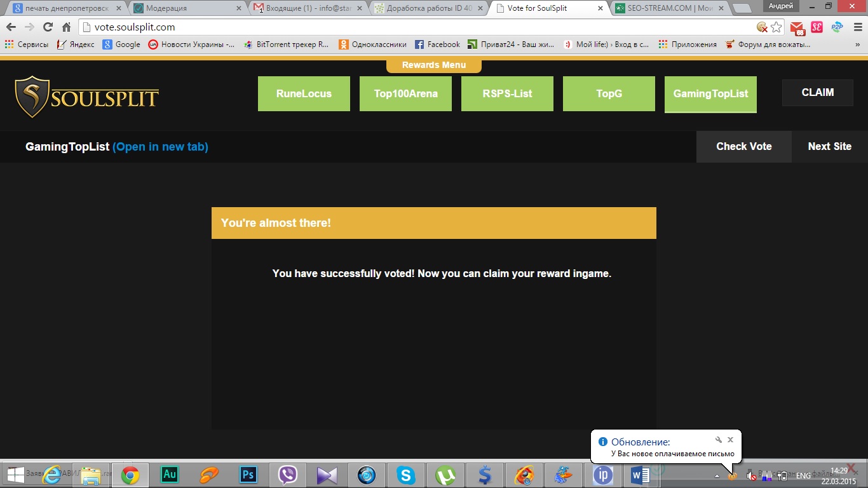868x488 pixels.
Task: Click the blocked cookies icon in address bar
Action: tap(762, 27)
